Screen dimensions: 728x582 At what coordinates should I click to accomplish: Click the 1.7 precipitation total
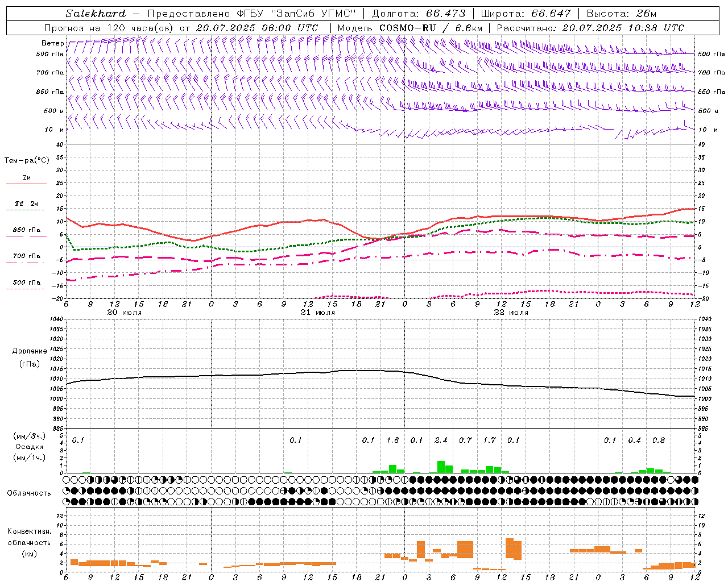pos(489,440)
